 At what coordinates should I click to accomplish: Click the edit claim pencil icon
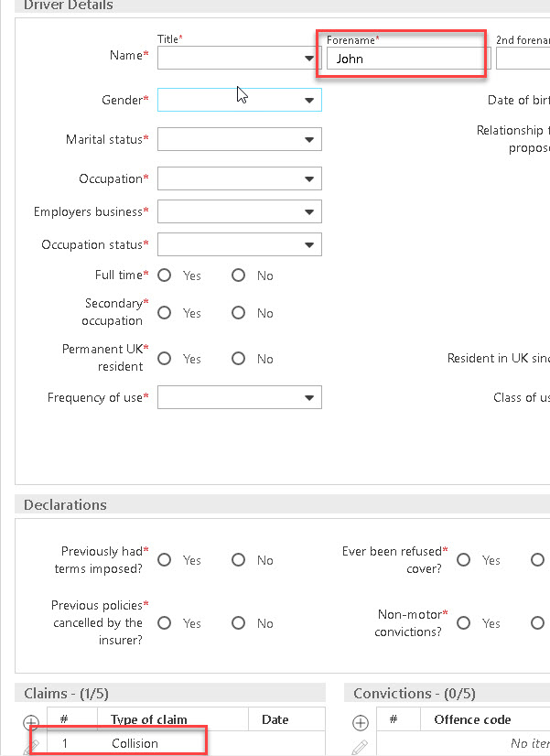click(x=31, y=746)
